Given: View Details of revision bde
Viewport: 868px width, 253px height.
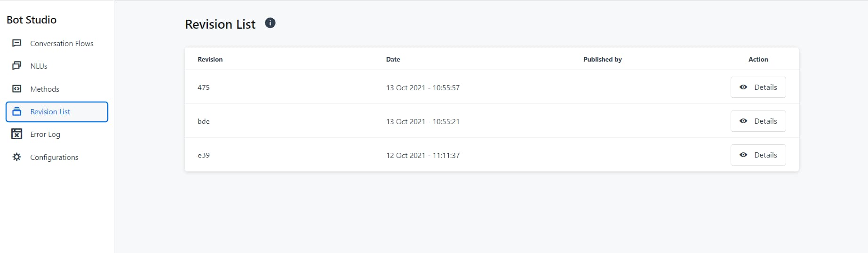Looking at the screenshot, I should (x=758, y=121).
